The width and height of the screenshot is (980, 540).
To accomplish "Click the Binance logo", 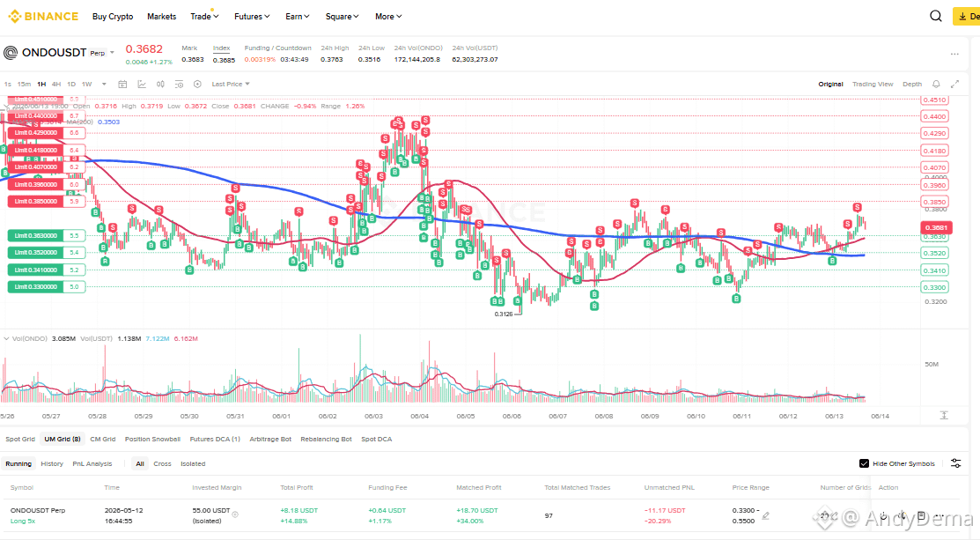I will (43, 16).
